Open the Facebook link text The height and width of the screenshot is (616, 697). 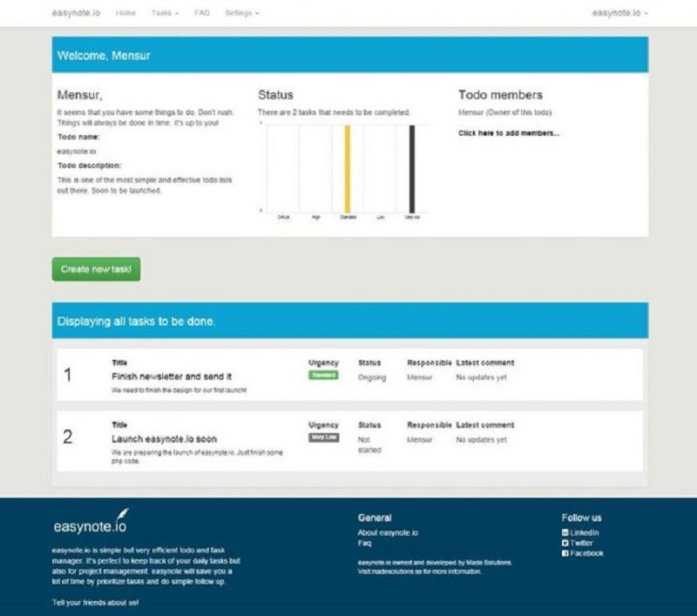click(x=586, y=553)
